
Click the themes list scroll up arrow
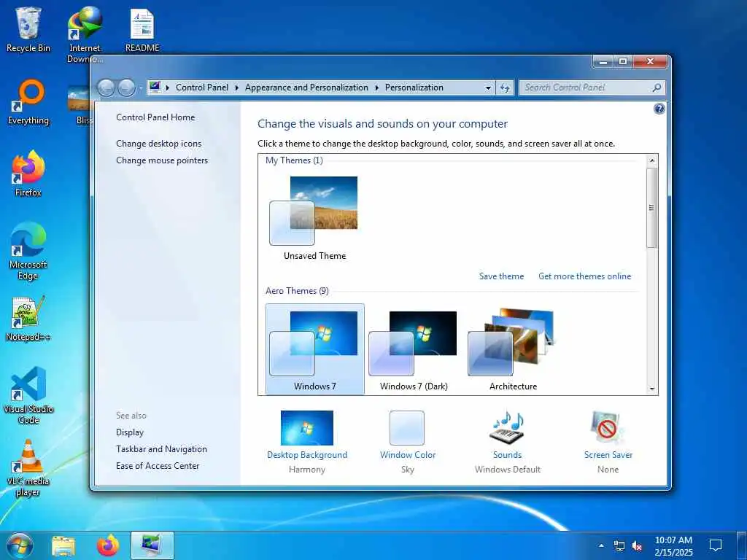tap(652, 160)
